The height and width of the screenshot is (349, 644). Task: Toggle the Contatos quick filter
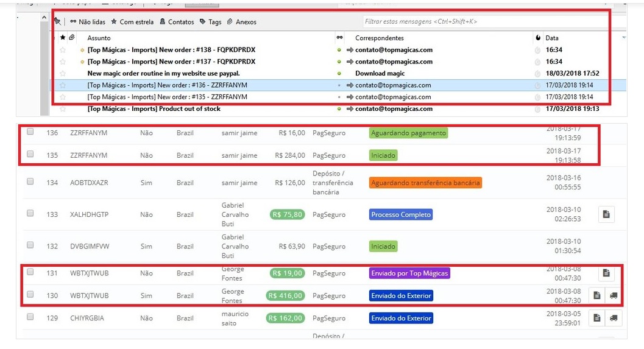(177, 22)
